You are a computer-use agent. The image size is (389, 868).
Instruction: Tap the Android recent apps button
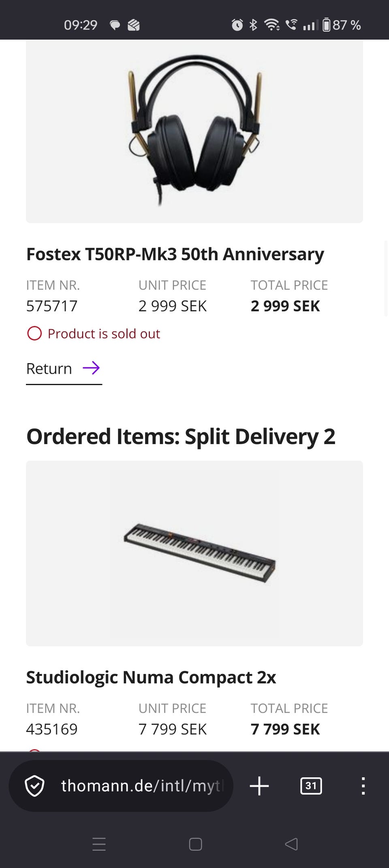(99, 844)
